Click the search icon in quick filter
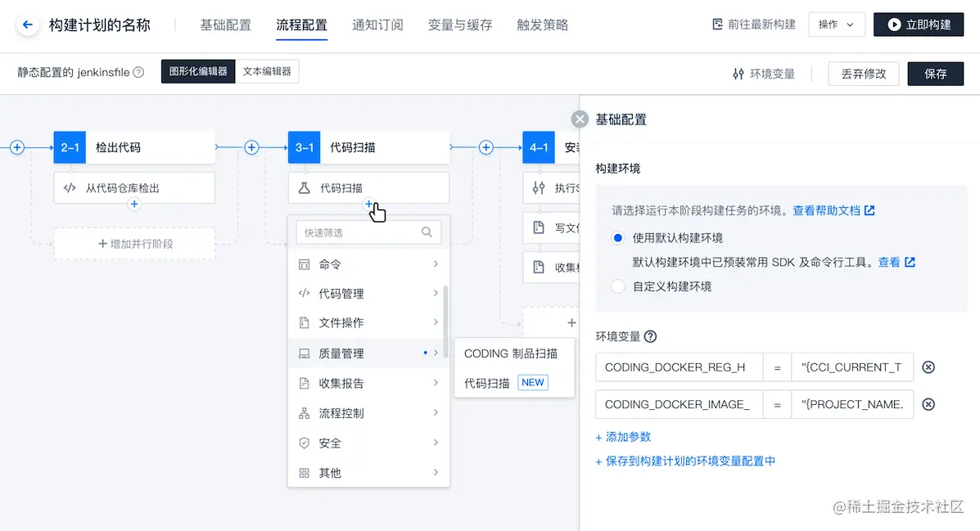This screenshot has height=531, width=980. (427, 232)
